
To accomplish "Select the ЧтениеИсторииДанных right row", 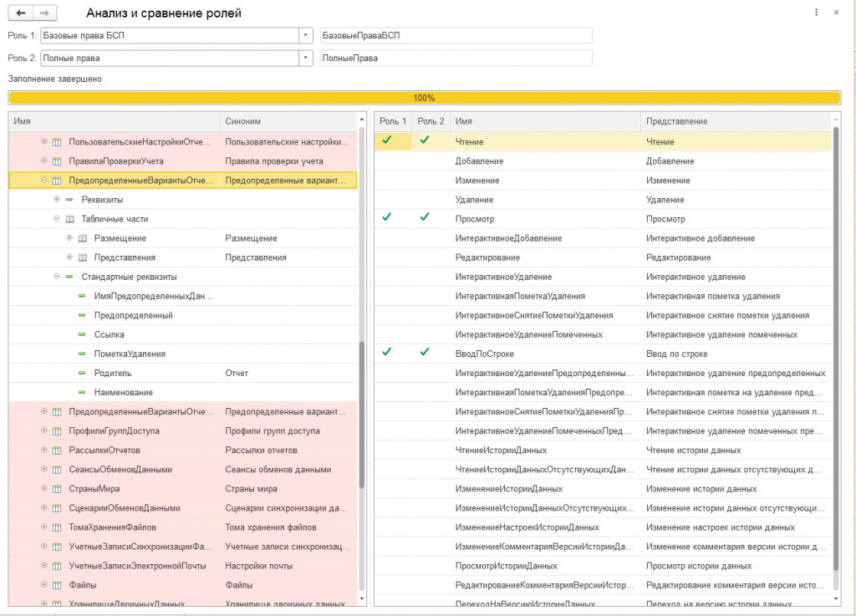I will [604, 451].
